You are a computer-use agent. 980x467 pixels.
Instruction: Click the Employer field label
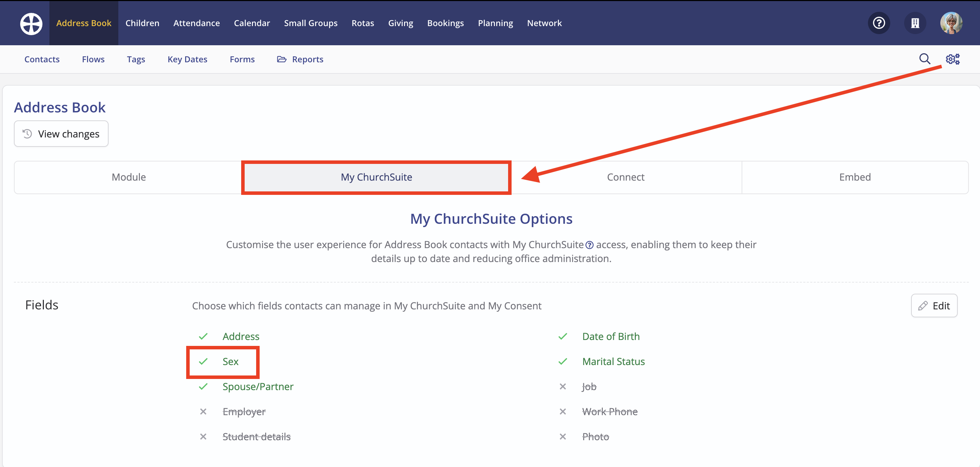point(244,412)
